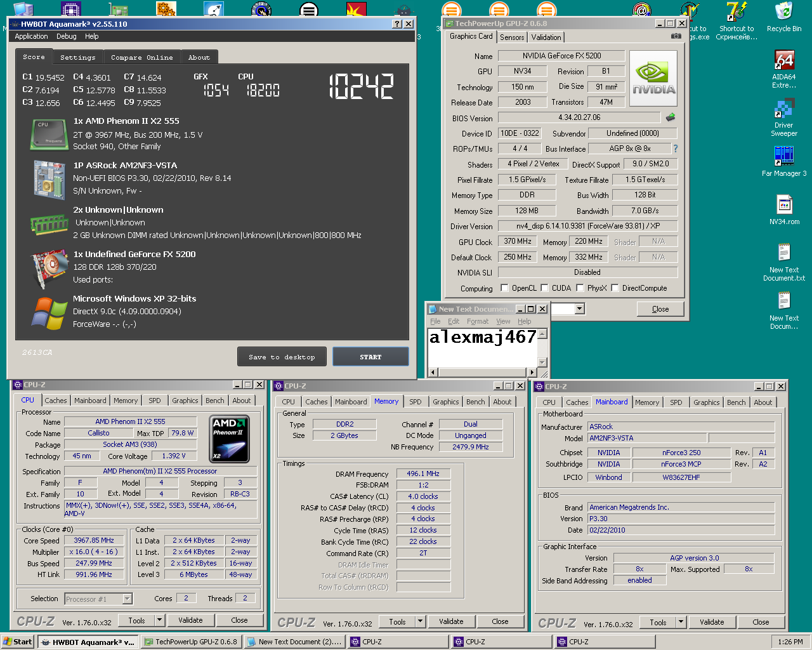
Task: Toggle the PhysX checkbox
Action: [580, 288]
